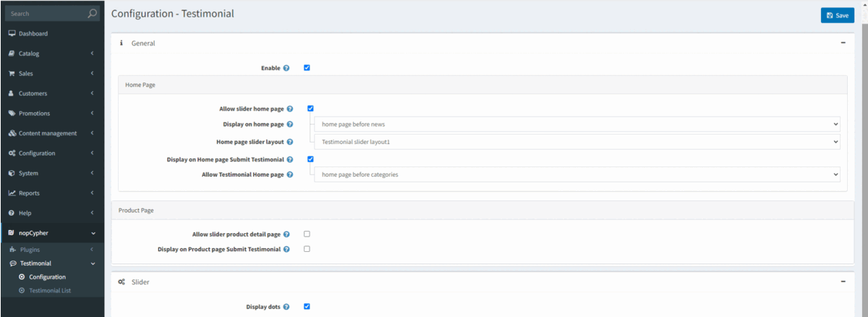Collapse the General panel with minus icon
The width and height of the screenshot is (868, 317).
tap(843, 43)
